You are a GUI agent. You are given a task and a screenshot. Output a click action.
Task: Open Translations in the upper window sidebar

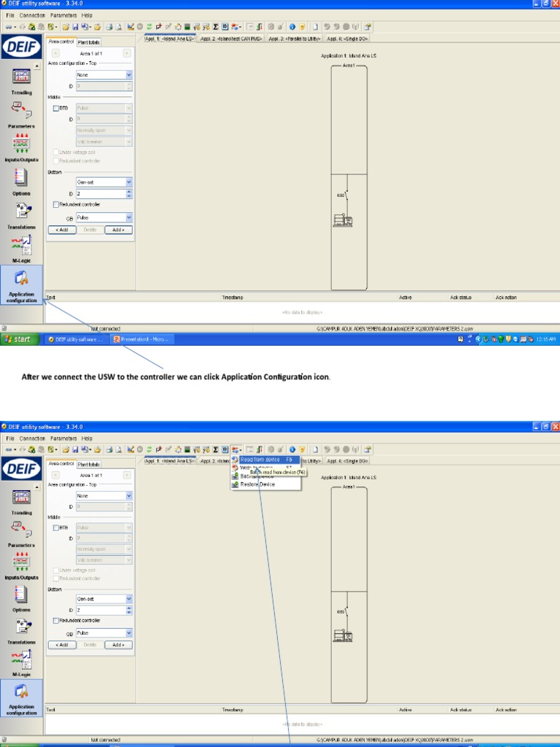(x=21, y=216)
